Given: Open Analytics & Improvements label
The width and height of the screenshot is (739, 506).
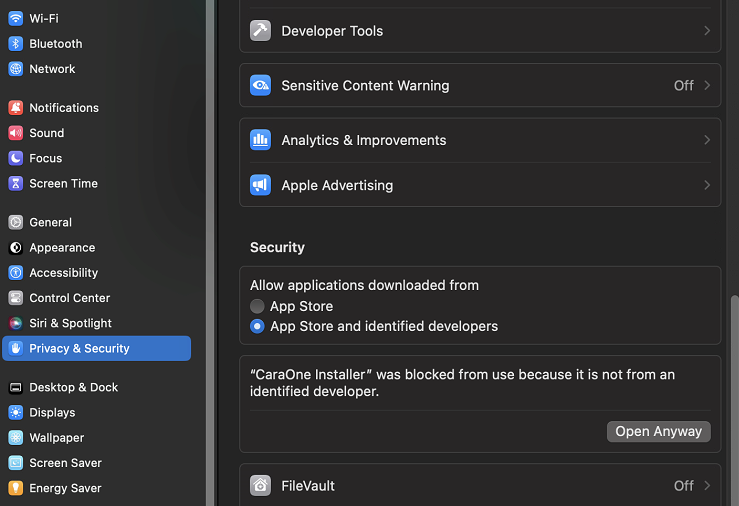Looking at the screenshot, I should (363, 140).
